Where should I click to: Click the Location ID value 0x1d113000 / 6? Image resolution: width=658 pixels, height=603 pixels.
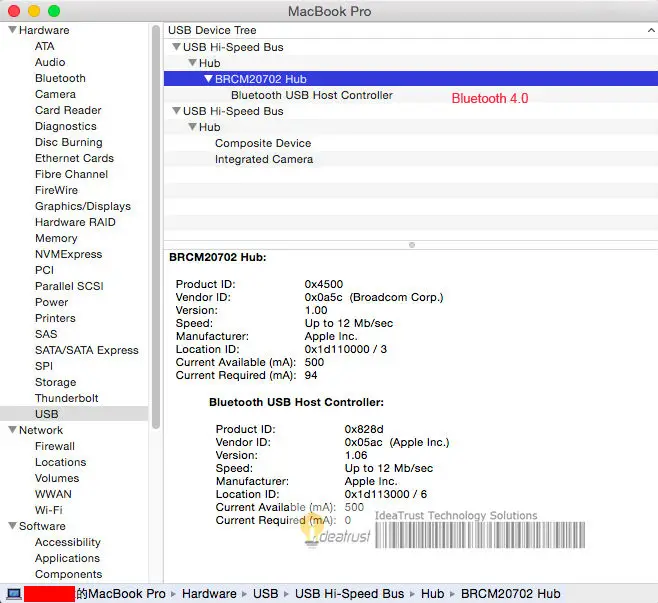point(385,494)
